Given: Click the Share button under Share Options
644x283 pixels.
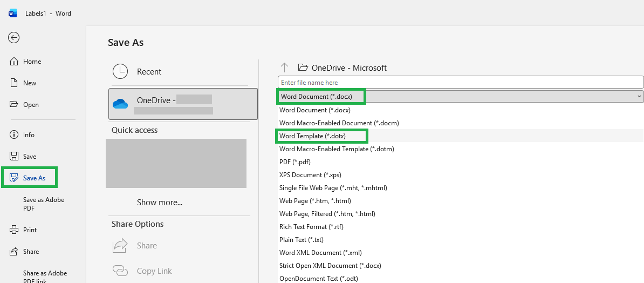Looking at the screenshot, I should 135,246.
